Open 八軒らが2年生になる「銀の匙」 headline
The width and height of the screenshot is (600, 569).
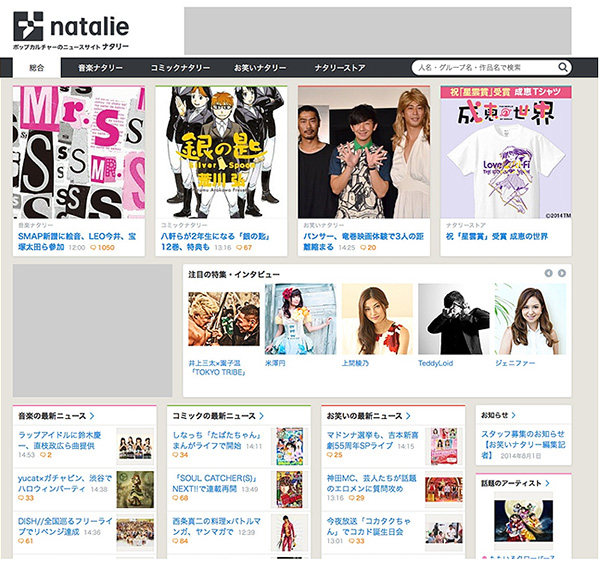point(215,241)
